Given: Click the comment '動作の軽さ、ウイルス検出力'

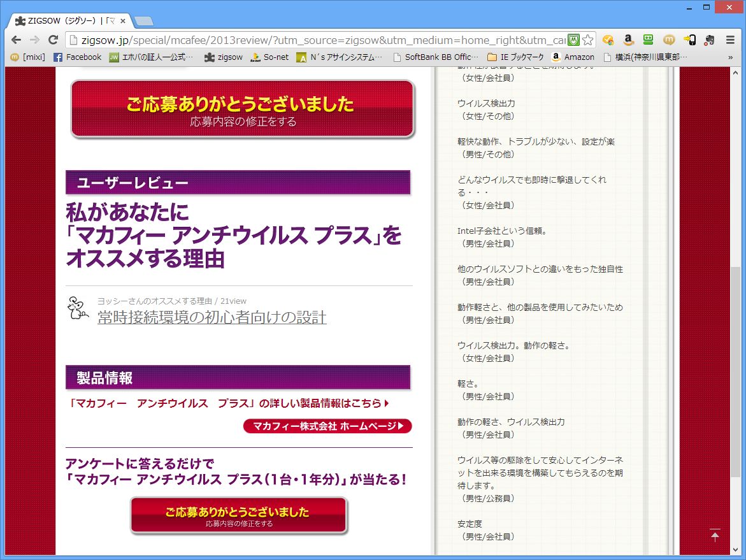Looking at the screenshot, I should [511, 422].
